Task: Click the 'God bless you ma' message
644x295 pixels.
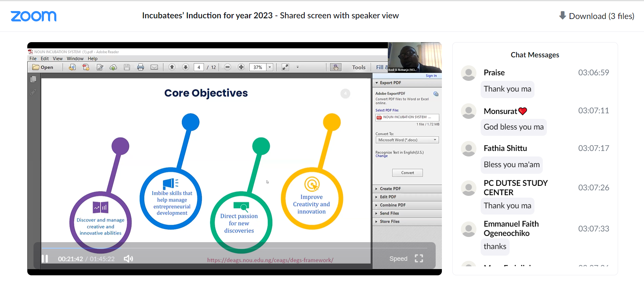Action: tap(513, 127)
